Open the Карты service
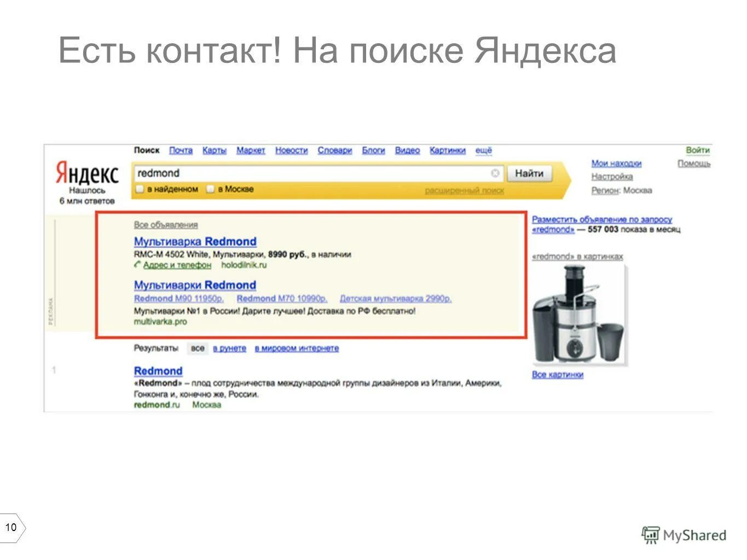This screenshot has width=747, height=560. [214, 150]
